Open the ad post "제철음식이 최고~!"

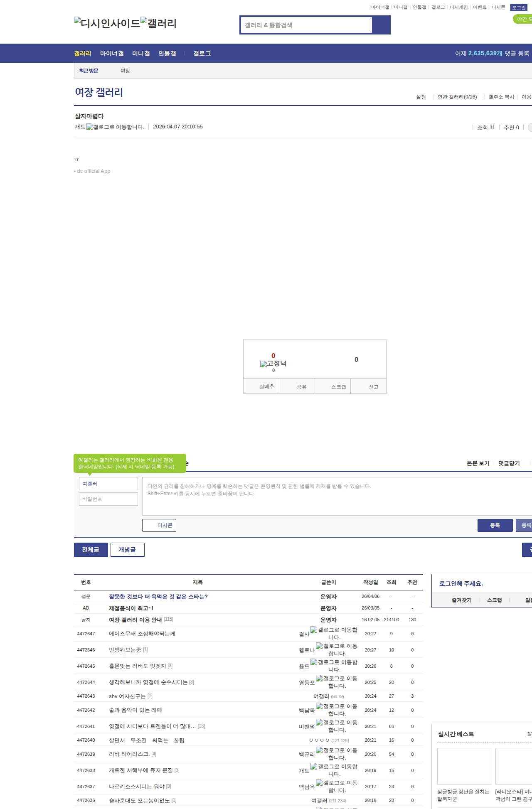(131, 608)
